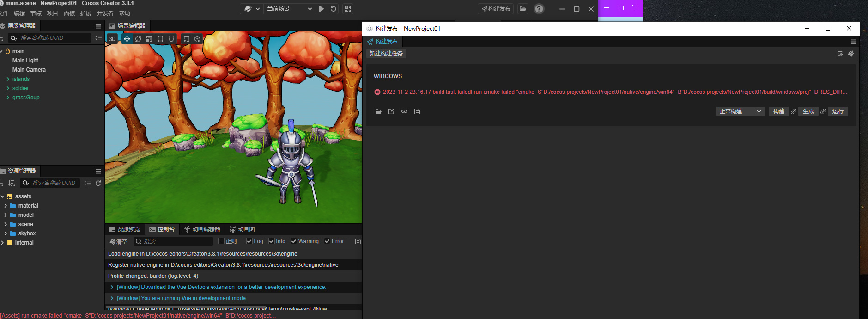Open the 开发者 menu
868x319 pixels.
[105, 13]
